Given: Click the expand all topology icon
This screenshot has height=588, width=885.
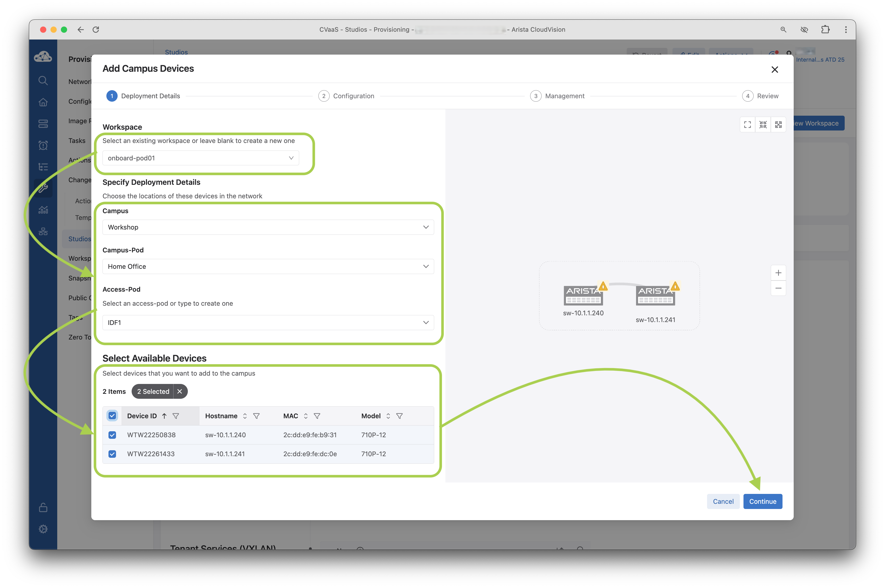Looking at the screenshot, I should (778, 125).
